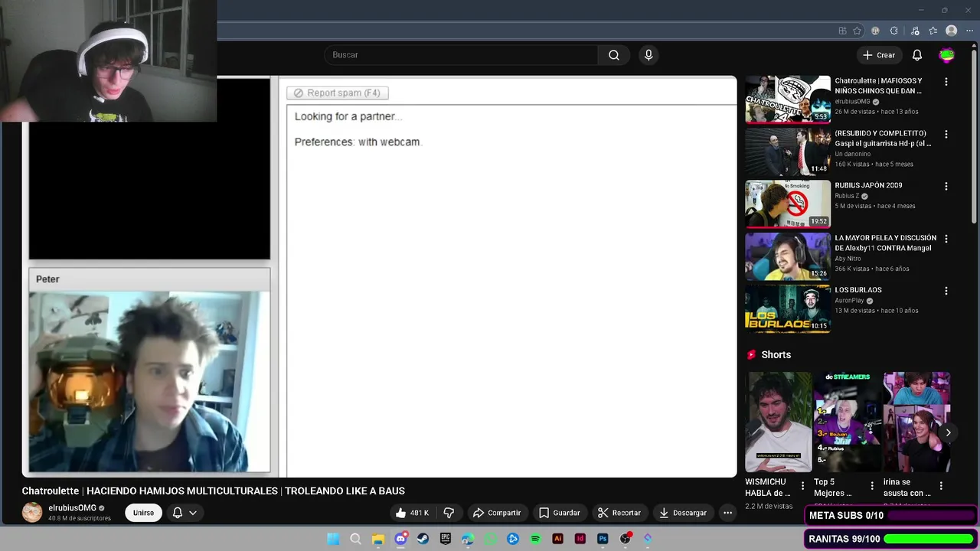The width and height of the screenshot is (980, 551).
Task: Click Windows taskbar search icon
Action: click(355, 539)
